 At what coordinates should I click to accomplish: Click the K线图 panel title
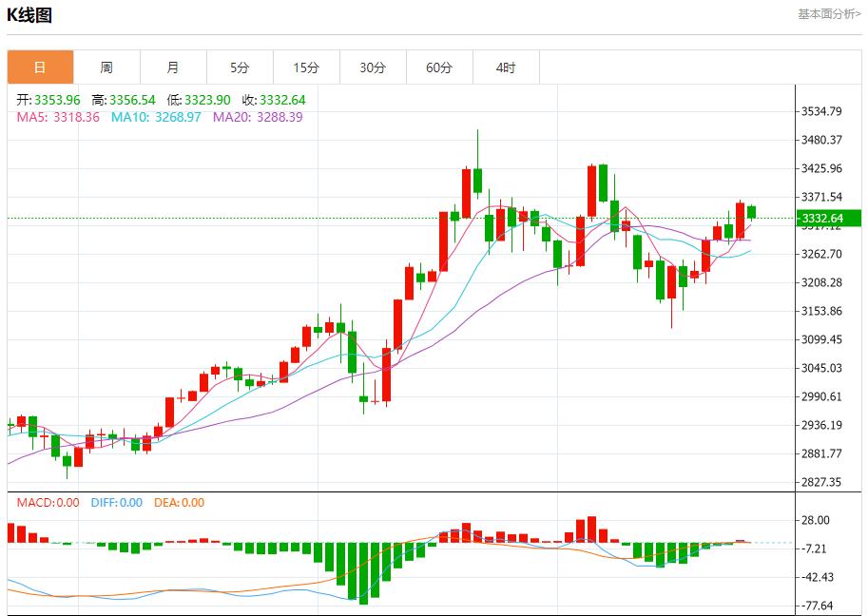pyautogui.click(x=30, y=15)
